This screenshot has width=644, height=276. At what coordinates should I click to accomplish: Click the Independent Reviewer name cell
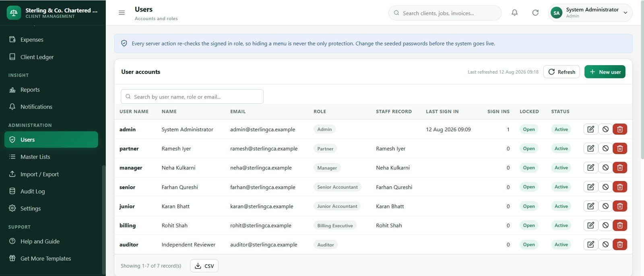pos(188,245)
